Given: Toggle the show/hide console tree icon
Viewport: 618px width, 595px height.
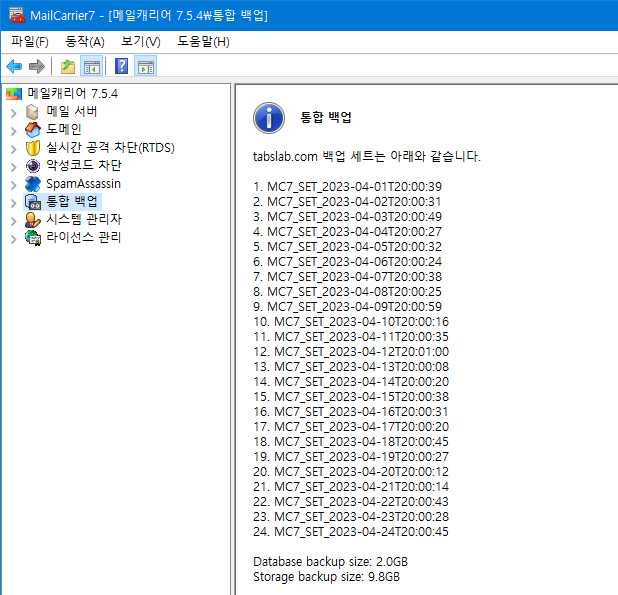Looking at the screenshot, I should point(91,67).
